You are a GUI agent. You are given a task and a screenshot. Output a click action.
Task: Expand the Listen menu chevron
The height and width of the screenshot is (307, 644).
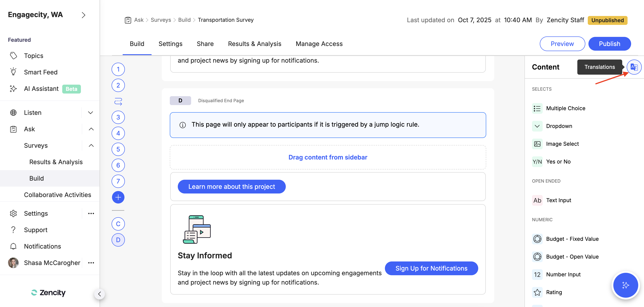click(x=90, y=112)
